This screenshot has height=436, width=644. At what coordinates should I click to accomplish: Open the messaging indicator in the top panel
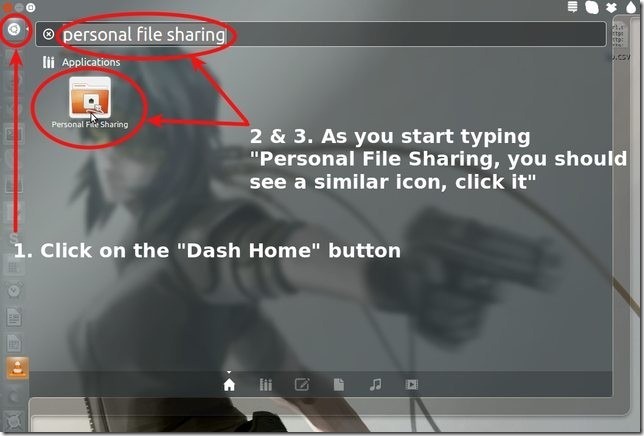coord(572,7)
